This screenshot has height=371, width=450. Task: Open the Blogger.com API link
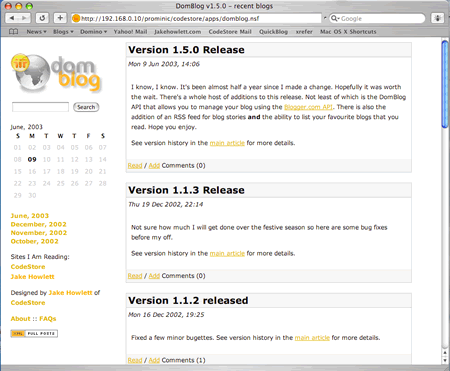[x=308, y=107]
